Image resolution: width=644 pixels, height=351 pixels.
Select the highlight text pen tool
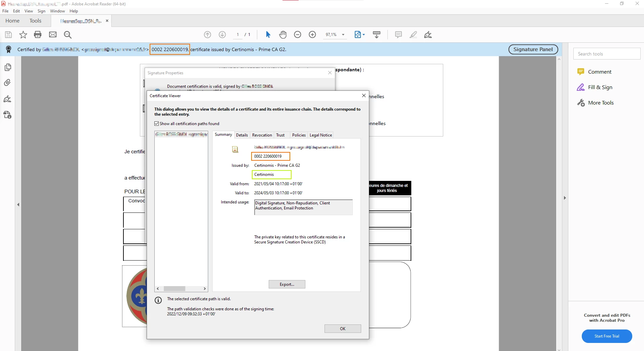(x=413, y=35)
